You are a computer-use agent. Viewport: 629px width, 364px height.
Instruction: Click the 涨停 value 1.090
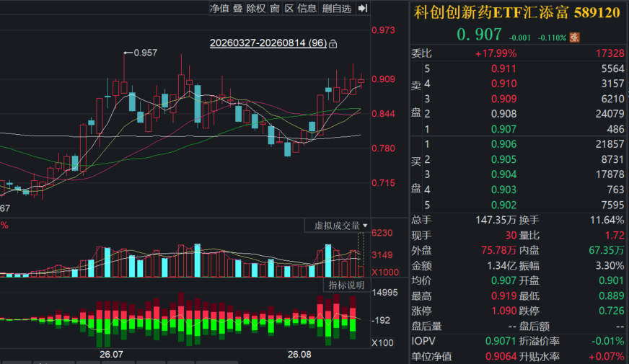point(503,311)
